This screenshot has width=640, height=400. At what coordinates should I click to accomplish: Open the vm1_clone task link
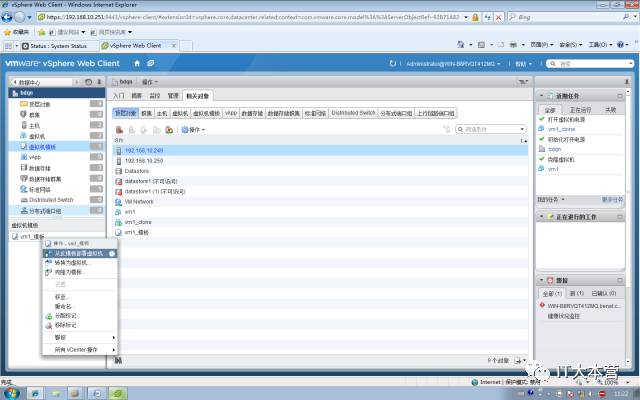(x=561, y=129)
